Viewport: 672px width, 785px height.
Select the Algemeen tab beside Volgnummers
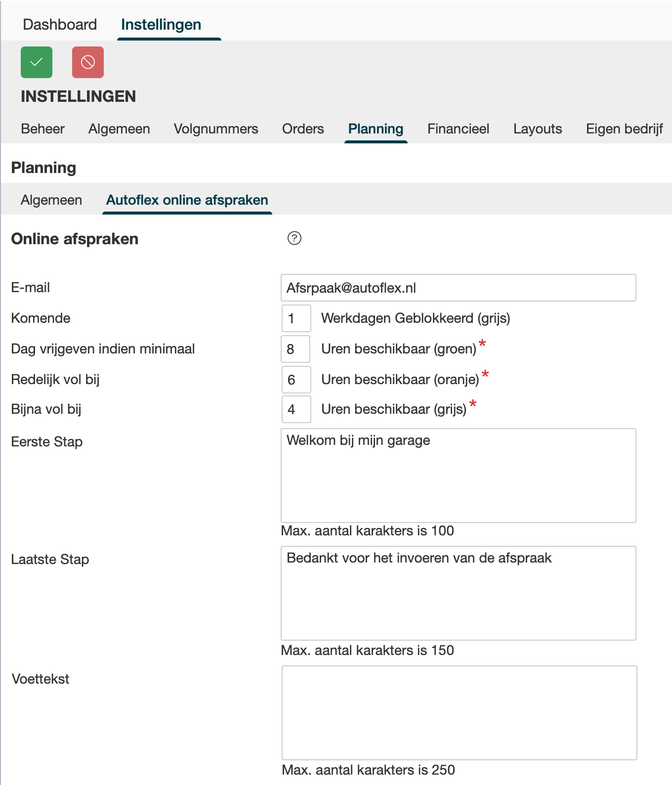pyautogui.click(x=119, y=129)
